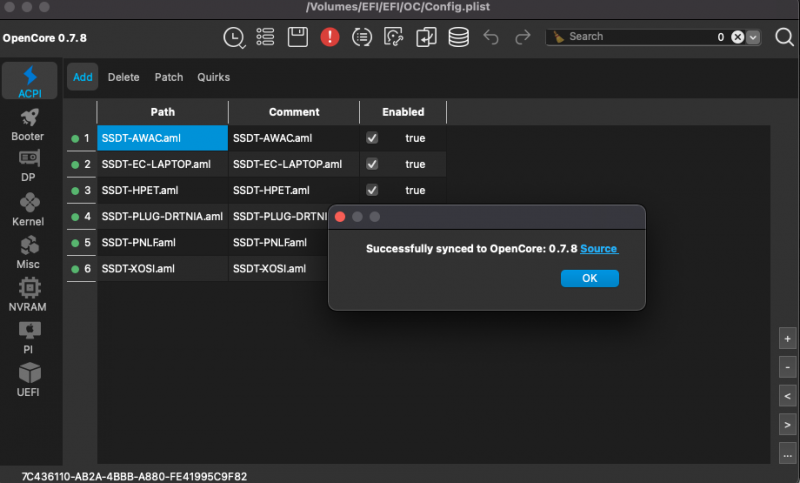This screenshot has height=483, width=800.
Task: Click the Comment column header
Action: click(294, 112)
